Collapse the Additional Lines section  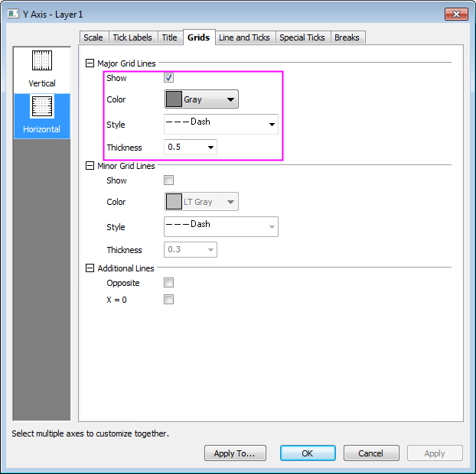90,268
